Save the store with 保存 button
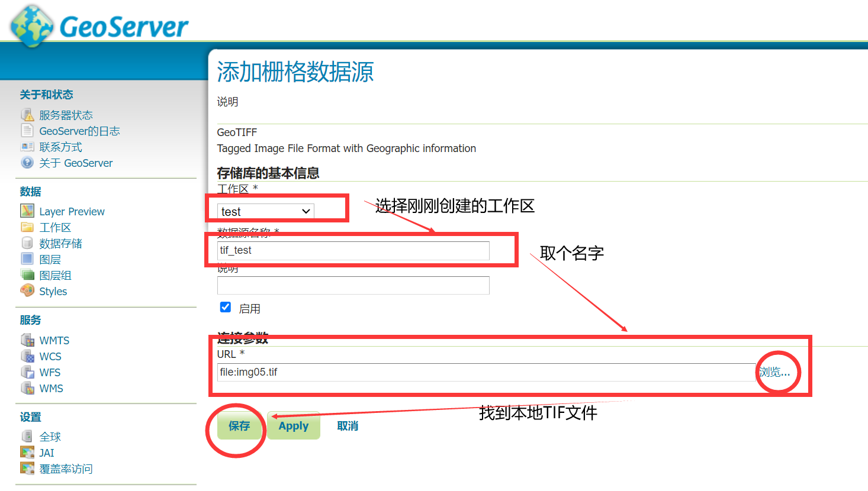Screen dimensions: 868x491 coord(240,425)
